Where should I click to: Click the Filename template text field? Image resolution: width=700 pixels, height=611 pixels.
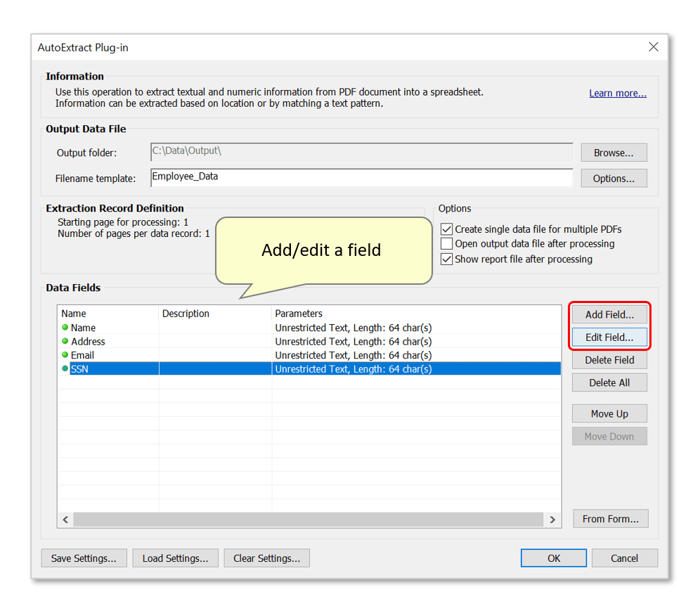pyautogui.click(x=351, y=177)
